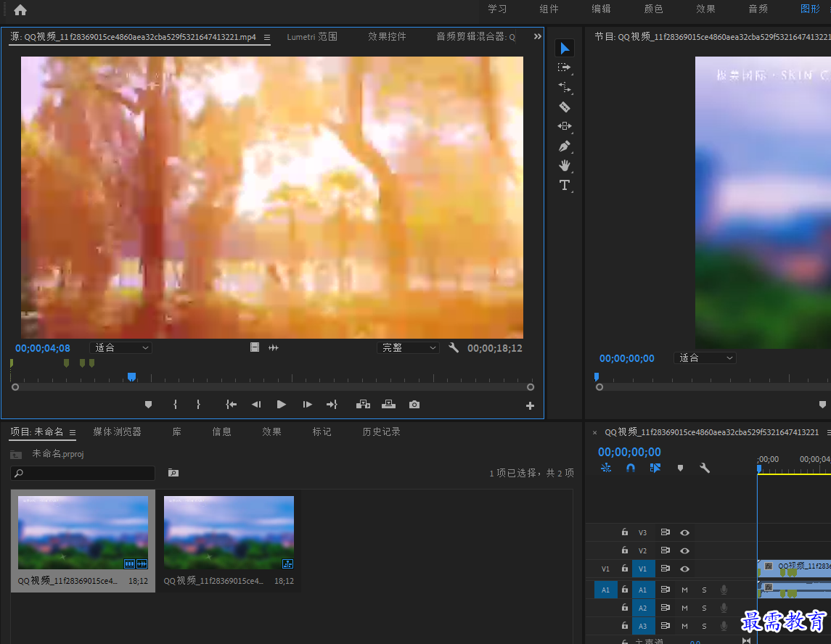Viewport: 831px width, 644px height.
Task: Step back one frame in Source monitor
Action: (256, 405)
